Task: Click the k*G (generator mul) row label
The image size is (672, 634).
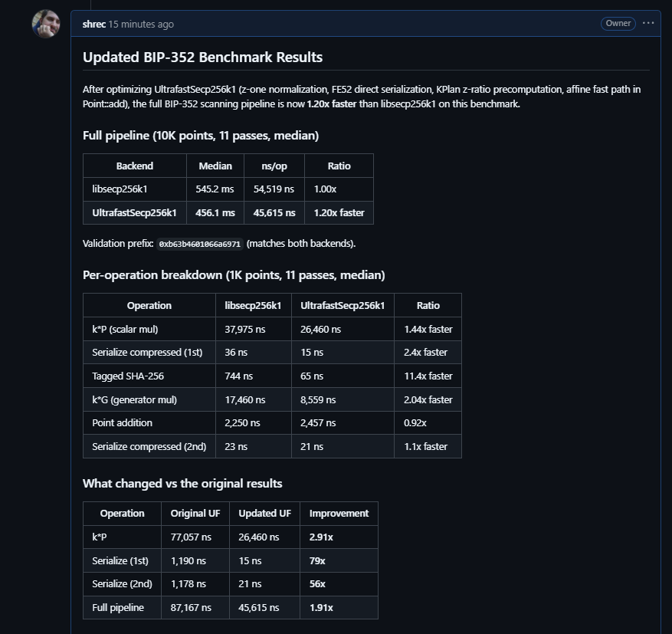Action: tap(133, 399)
